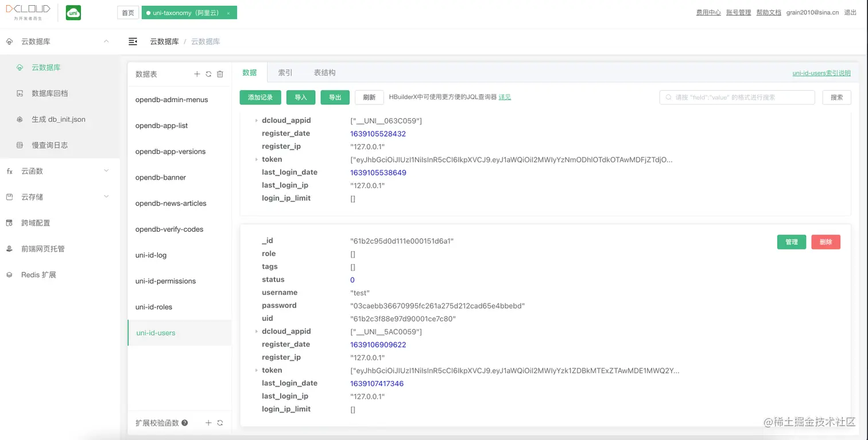The width and height of the screenshot is (868, 440).
Task: Open the 生成 db_init.json sidebar icon
Action: [20, 119]
